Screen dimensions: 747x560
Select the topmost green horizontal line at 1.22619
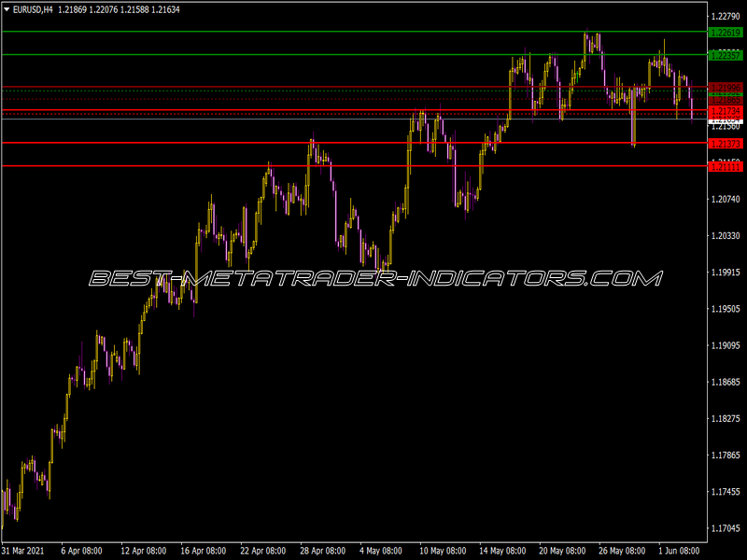355,32
